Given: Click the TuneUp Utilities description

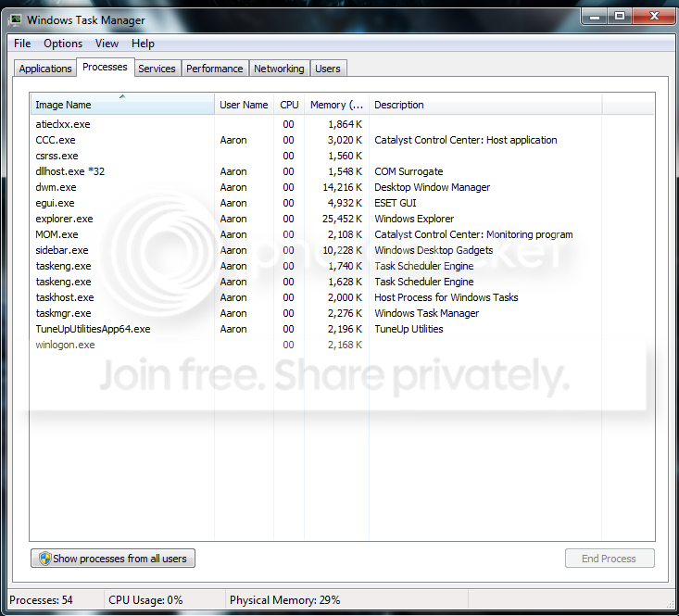Looking at the screenshot, I should pyautogui.click(x=409, y=329).
